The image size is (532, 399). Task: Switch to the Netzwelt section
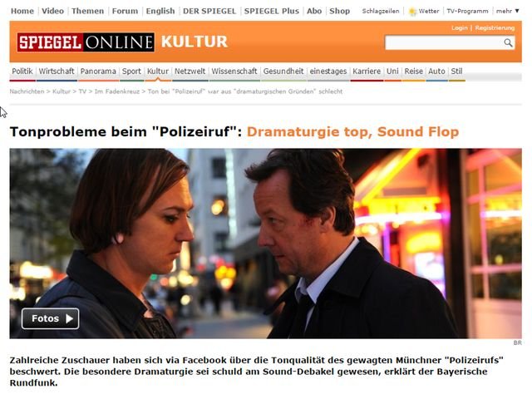click(190, 71)
